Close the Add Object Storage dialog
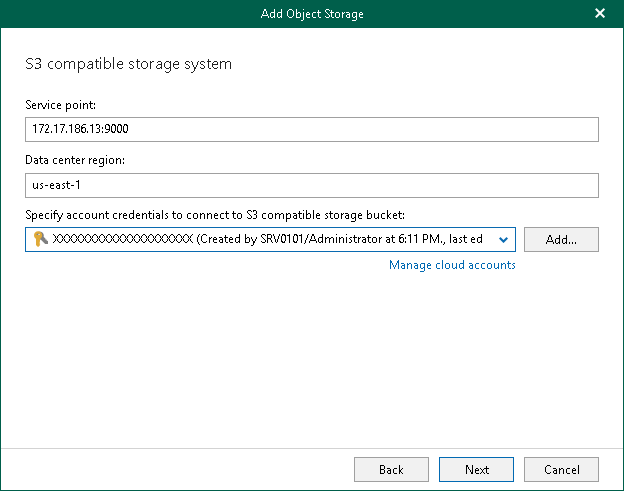The height and width of the screenshot is (491, 624). 600,13
